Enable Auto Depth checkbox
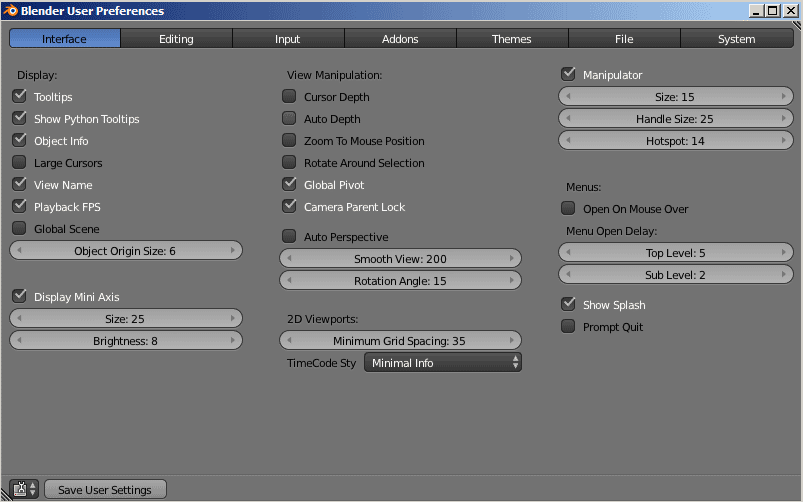 (x=289, y=118)
